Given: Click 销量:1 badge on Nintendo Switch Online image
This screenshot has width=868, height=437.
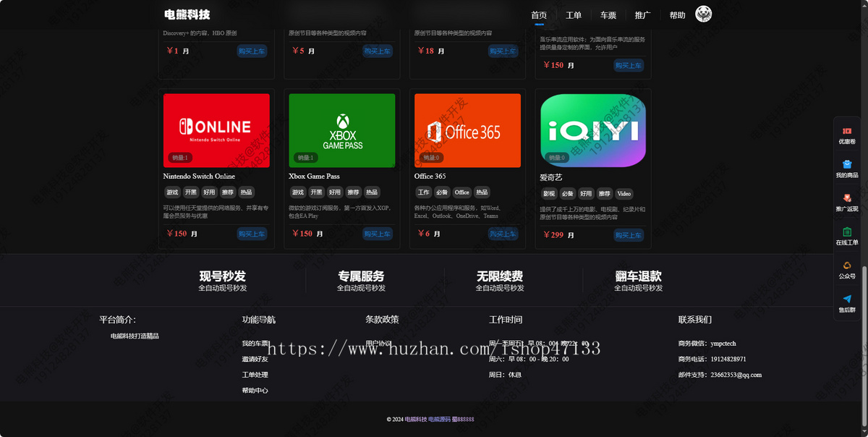Looking at the screenshot, I should [179, 158].
